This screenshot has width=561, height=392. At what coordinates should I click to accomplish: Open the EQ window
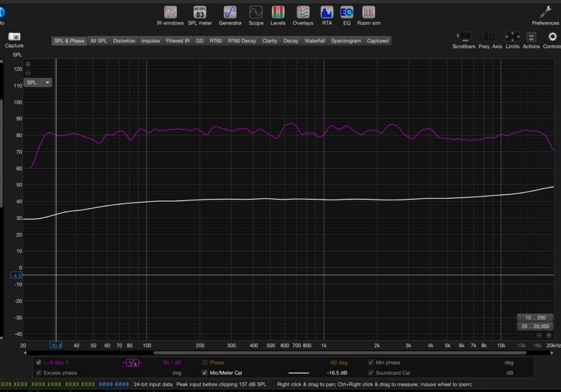pyautogui.click(x=347, y=16)
